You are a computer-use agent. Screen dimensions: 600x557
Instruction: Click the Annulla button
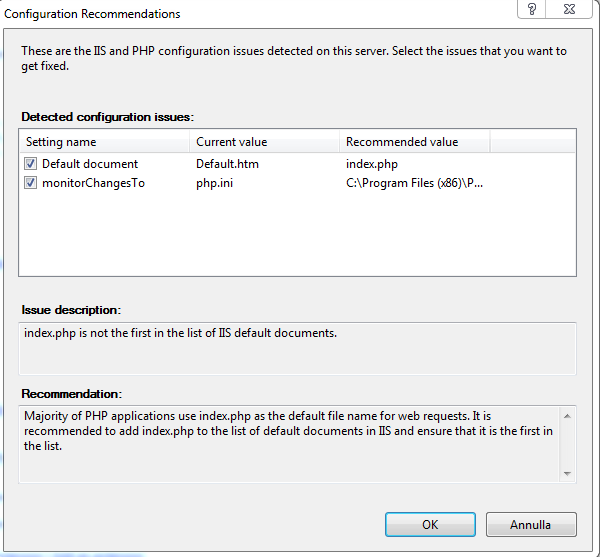[531, 524]
